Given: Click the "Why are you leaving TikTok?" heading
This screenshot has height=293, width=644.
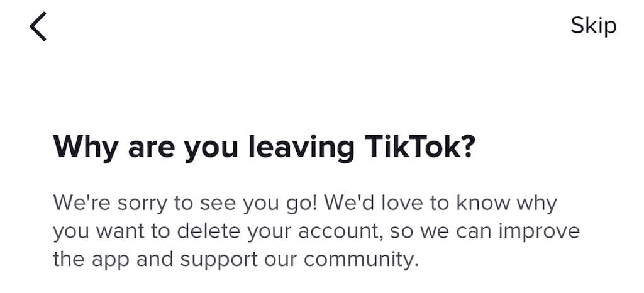Looking at the screenshot, I should [x=264, y=146].
